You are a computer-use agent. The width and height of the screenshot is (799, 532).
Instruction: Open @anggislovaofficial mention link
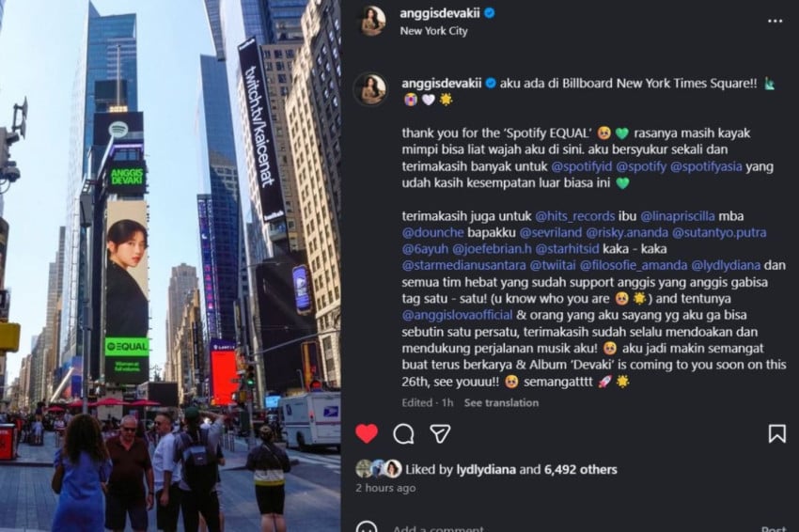click(457, 315)
